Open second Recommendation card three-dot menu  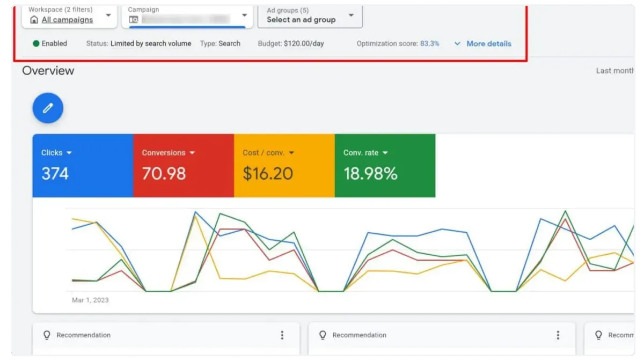tap(558, 335)
